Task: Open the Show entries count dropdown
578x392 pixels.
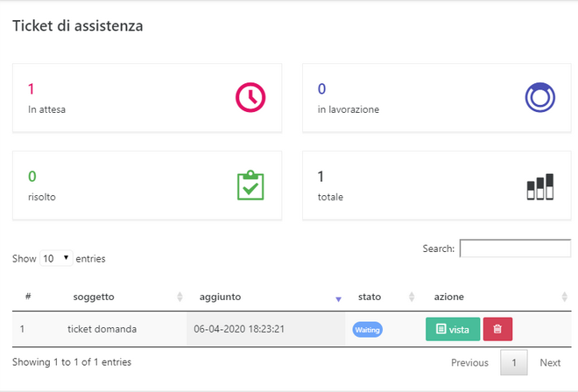Action: click(56, 259)
